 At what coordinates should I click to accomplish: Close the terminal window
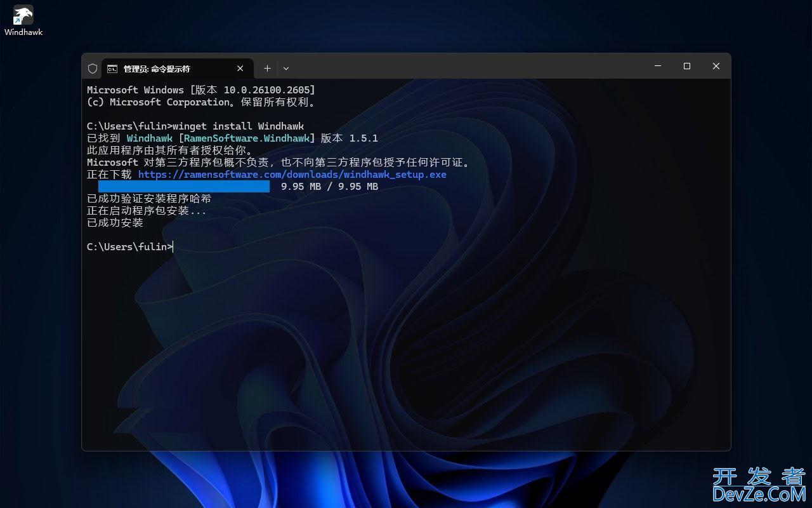pyautogui.click(x=716, y=66)
